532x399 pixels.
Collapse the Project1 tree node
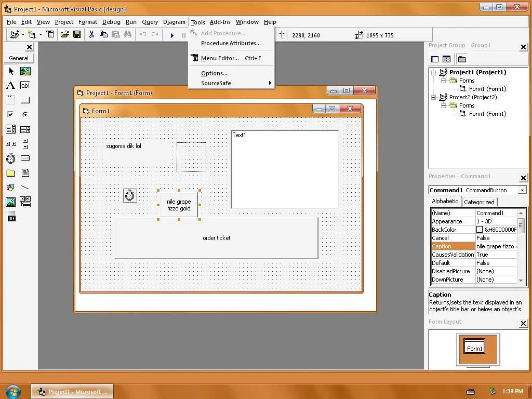click(x=434, y=72)
